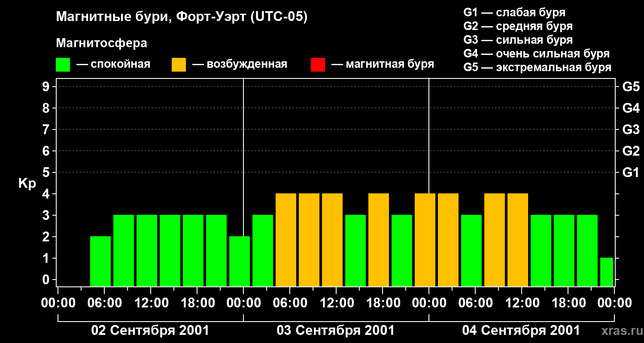The image size is (644, 343).
Task: Click the first green Kp 2 bar near 06:00 on 02 September
Action: 100,261
